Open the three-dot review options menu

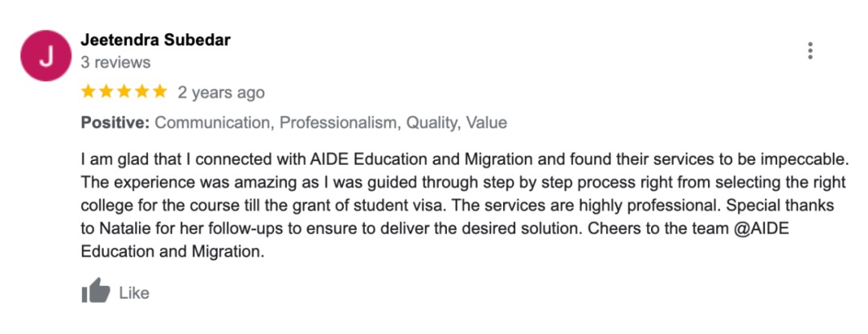[x=809, y=52]
